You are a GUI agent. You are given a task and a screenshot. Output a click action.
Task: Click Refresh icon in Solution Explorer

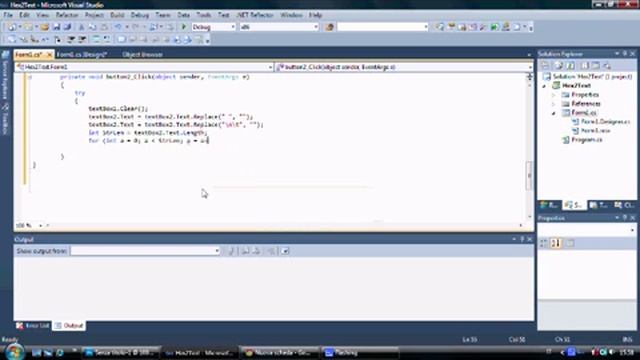(570, 66)
